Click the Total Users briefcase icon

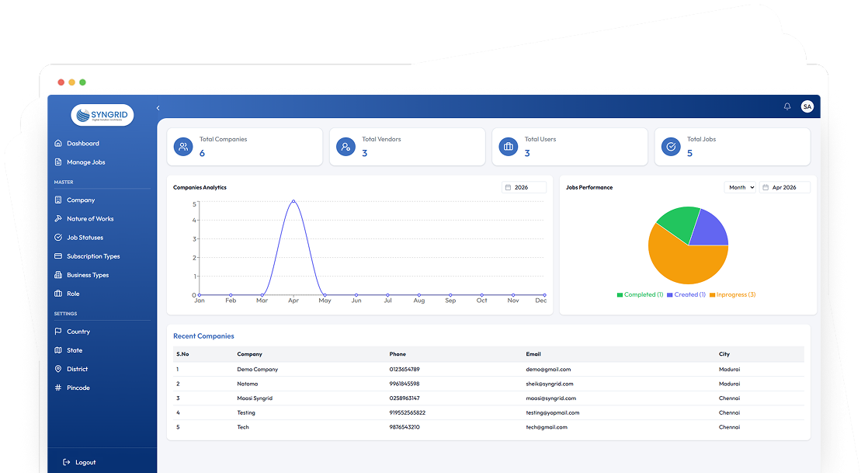coord(508,146)
